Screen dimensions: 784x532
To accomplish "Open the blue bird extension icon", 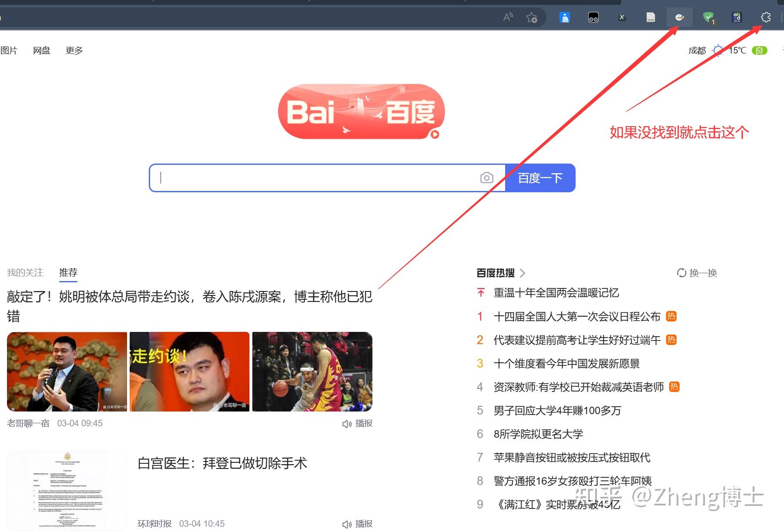I will pyautogui.click(x=565, y=17).
